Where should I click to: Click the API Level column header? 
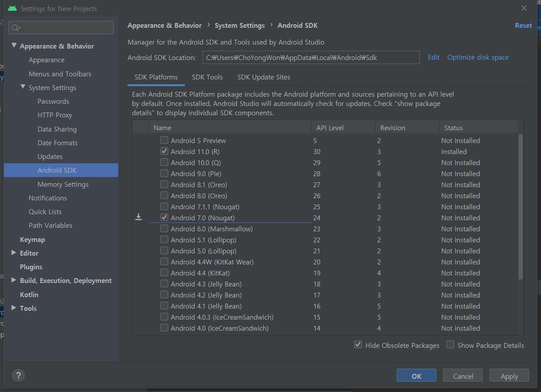[343, 128]
